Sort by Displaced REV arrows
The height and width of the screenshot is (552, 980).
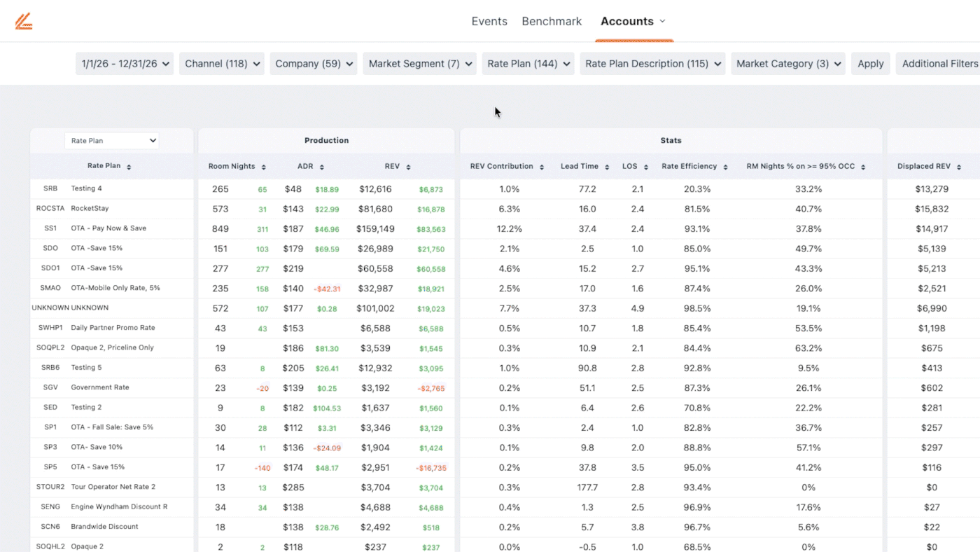pos(959,167)
